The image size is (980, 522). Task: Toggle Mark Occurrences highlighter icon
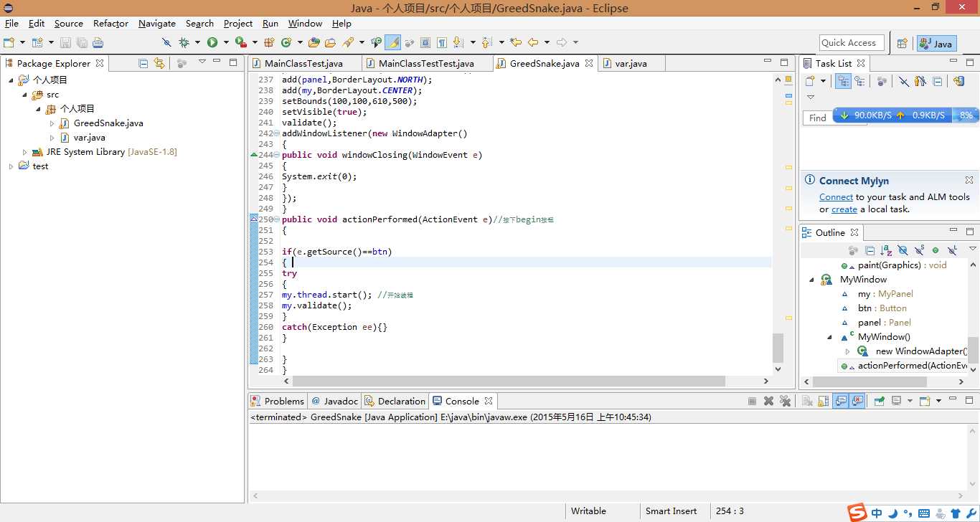pyautogui.click(x=392, y=42)
